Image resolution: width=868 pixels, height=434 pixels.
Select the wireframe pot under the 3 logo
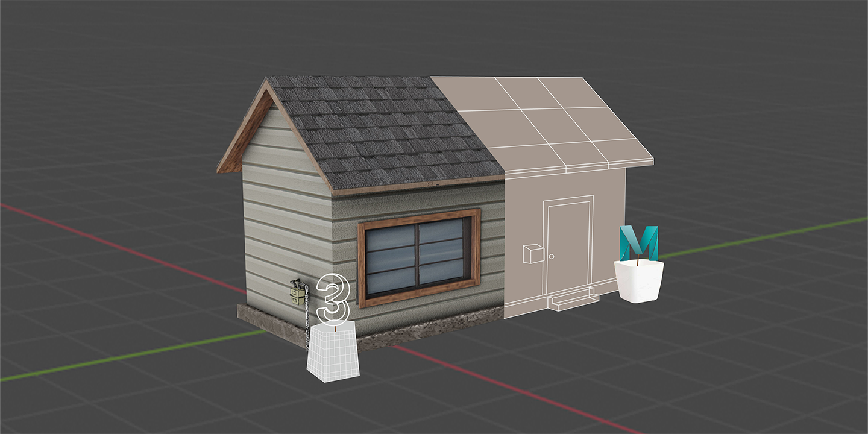333,354
